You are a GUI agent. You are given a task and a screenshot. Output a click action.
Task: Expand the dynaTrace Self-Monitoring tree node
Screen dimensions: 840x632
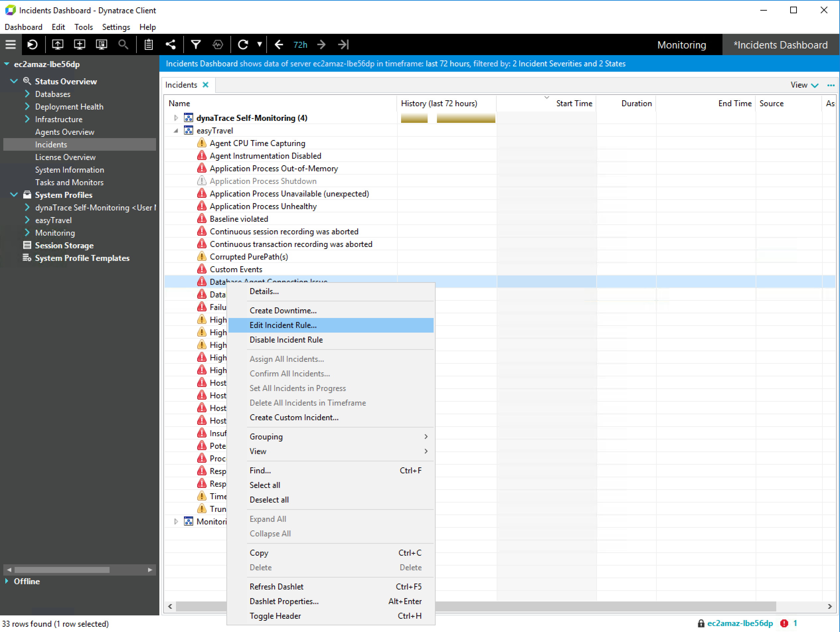pos(175,118)
